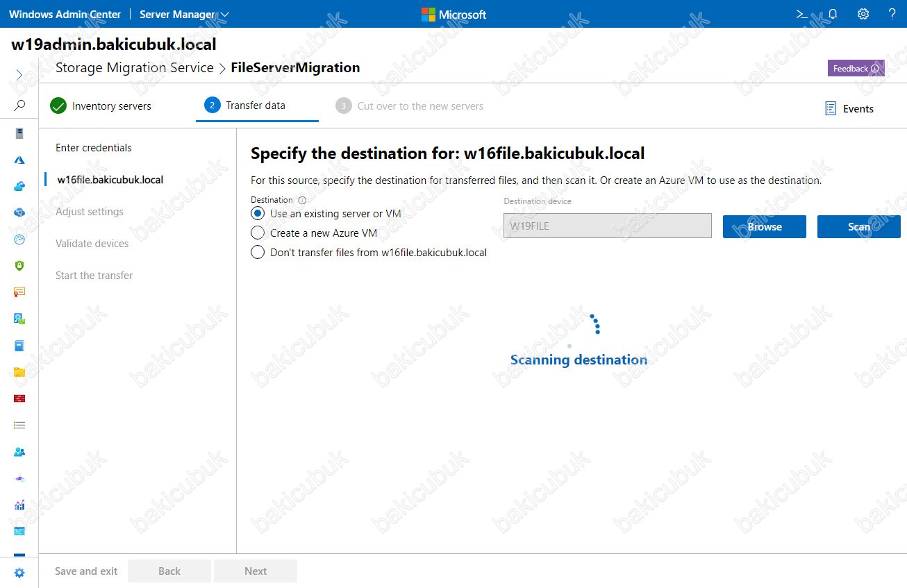The height and width of the screenshot is (588, 907).
Task: Click the Destination info icon
Action: [x=302, y=200]
